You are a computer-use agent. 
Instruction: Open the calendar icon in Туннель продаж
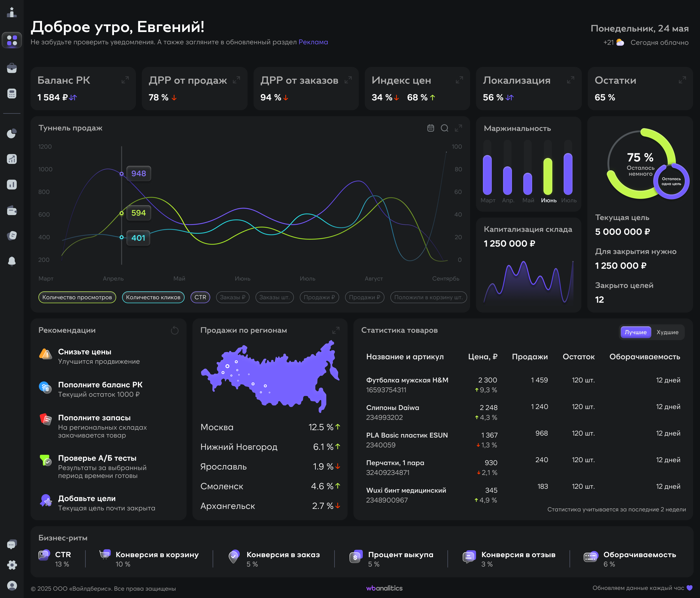point(430,128)
